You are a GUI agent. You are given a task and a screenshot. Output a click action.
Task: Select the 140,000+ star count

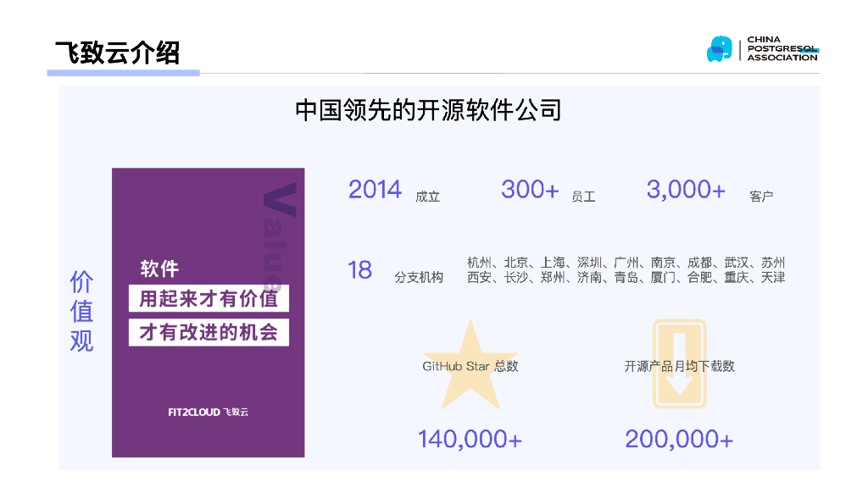470,439
